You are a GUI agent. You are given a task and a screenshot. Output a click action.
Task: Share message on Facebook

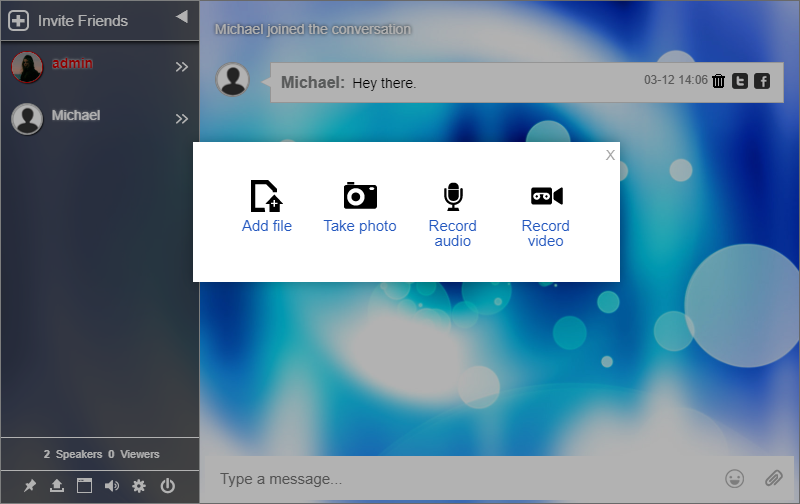[762, 81]
